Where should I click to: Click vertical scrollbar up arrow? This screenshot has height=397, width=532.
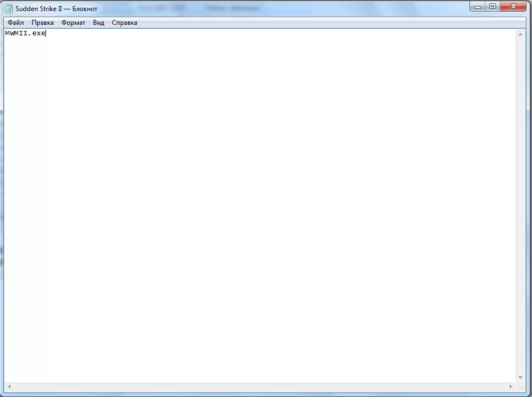pos(520,34)
